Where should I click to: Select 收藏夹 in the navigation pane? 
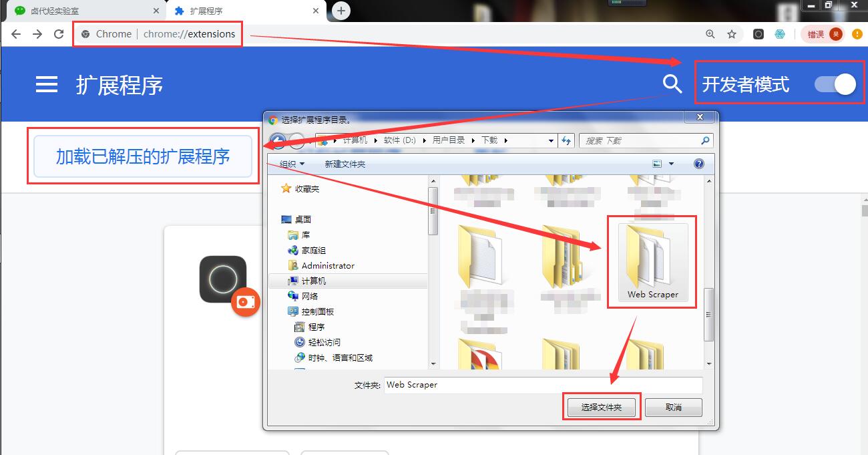(300, 188)
